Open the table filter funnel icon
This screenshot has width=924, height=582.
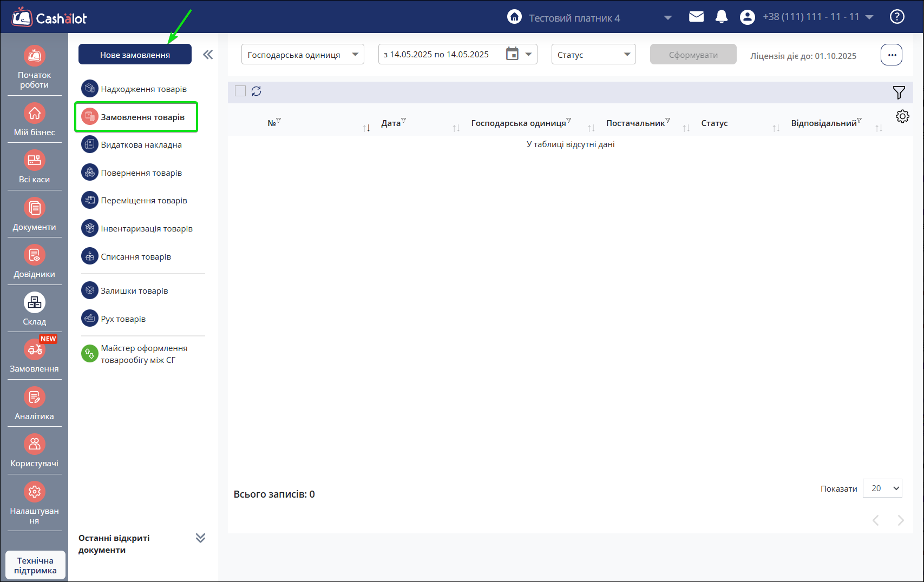point(899,92)
